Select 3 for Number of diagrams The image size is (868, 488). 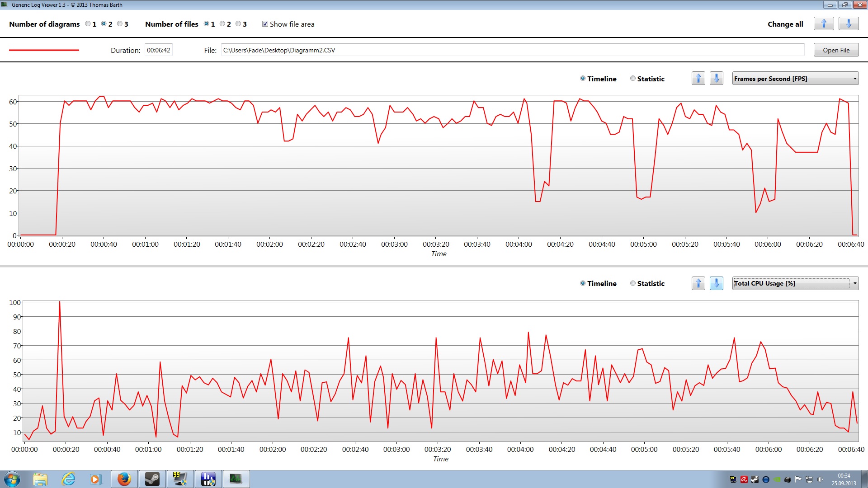(x=120, y=24)
